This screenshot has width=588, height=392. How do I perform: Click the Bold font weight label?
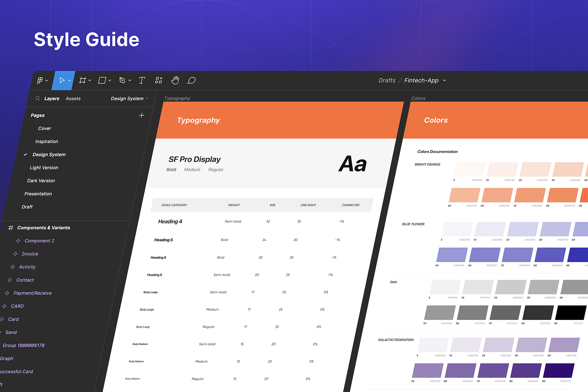(171, 170)
